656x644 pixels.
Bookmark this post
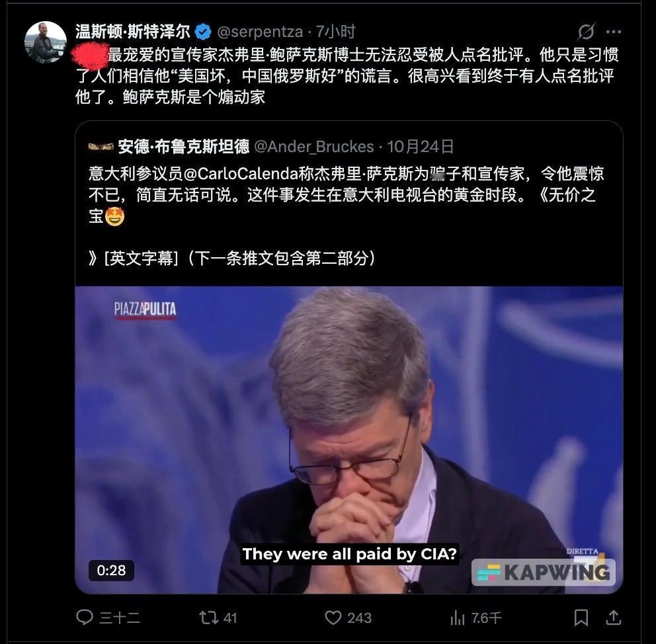click(581, 618)
